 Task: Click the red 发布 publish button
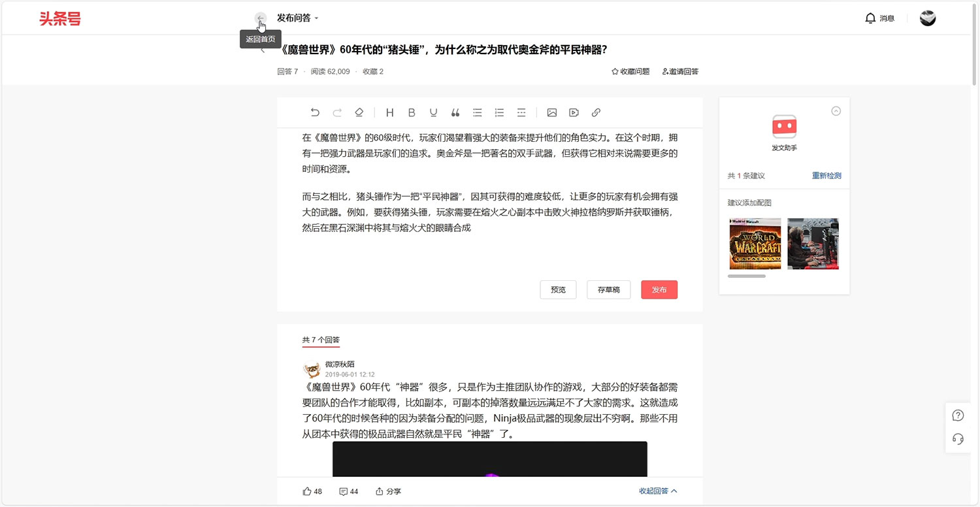(659, 289)
